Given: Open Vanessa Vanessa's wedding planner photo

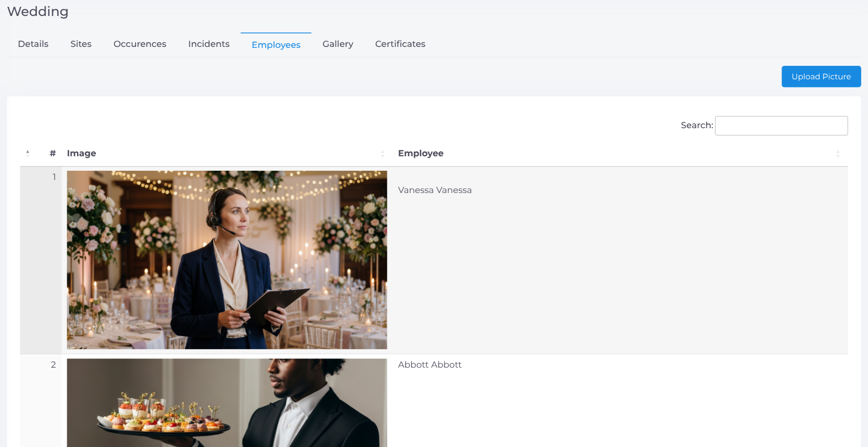Looking at the screenshot, I should 227,260.
